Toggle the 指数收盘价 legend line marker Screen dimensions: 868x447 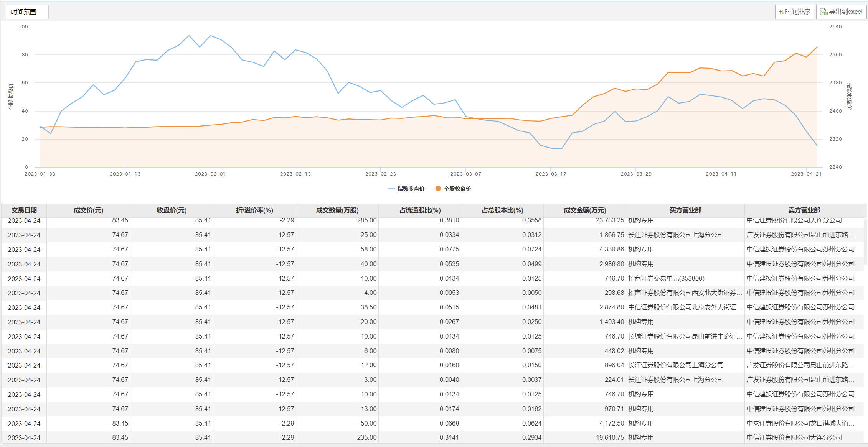tap(391, 189)
